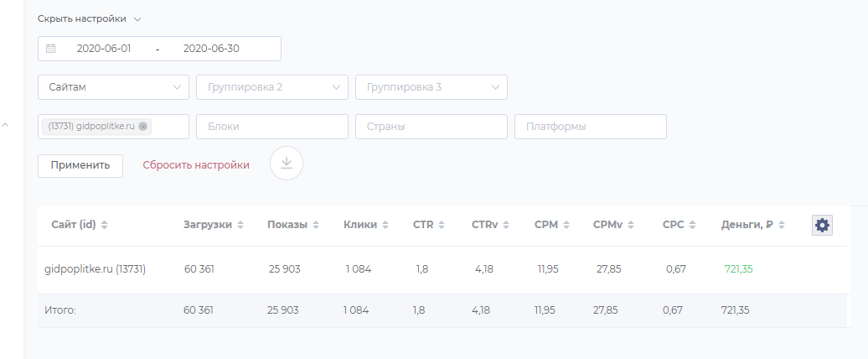Click the download report icon
The height and width of the screenshot is (359, 868).
point(287,163)
